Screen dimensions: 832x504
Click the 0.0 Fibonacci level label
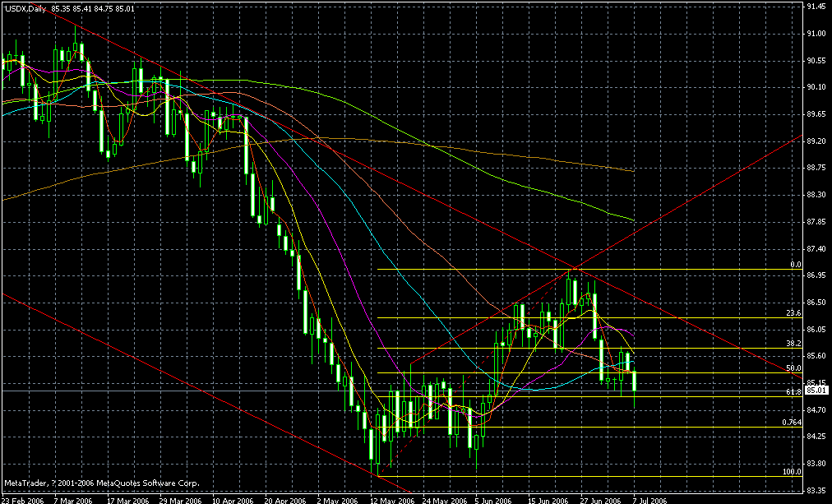(x=795, y=265)
